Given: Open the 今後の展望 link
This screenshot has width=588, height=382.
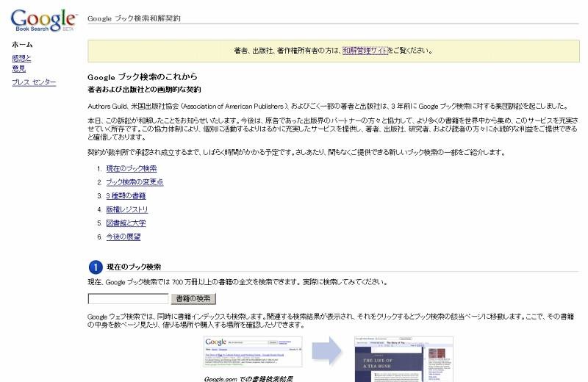Looking at the screenshot, I should click(123, 237).
